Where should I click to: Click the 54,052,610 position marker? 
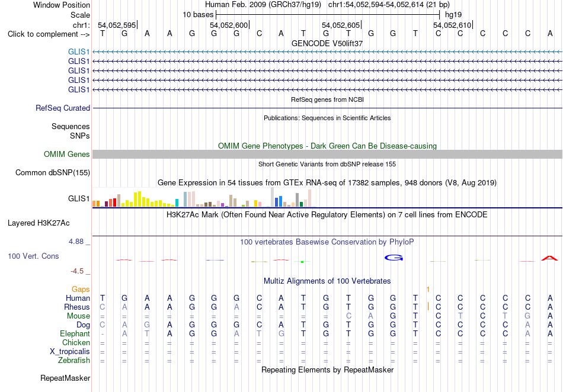(x=452, y=25)
